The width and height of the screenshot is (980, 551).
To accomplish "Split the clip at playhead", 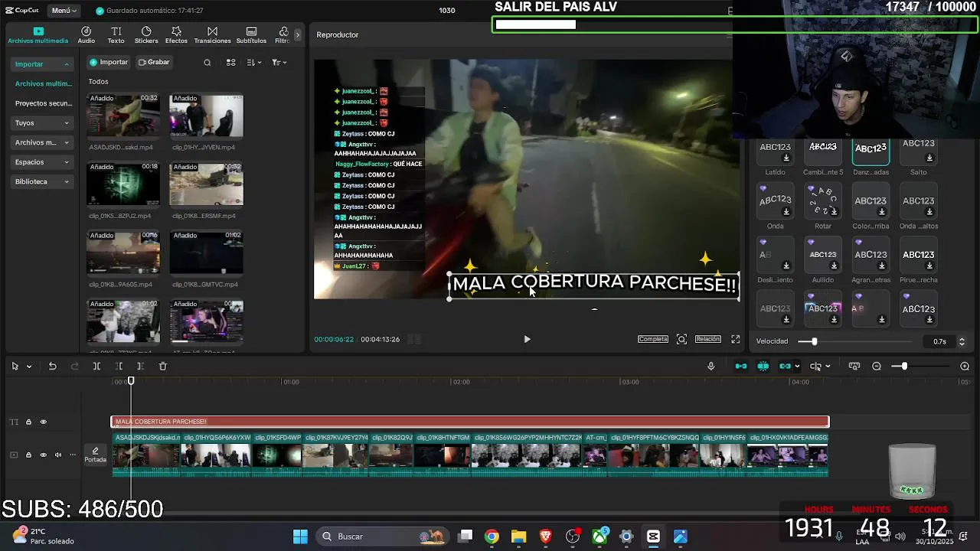I will 96,367.
